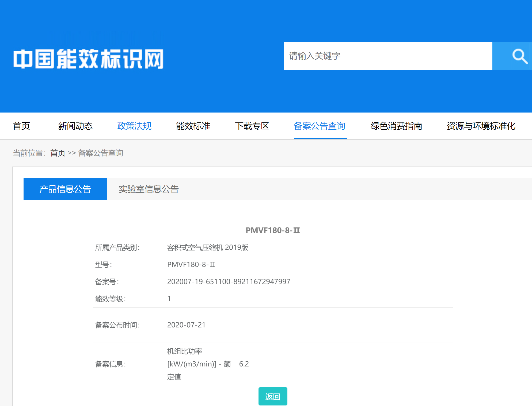The height and width of the screenshot is (406, 532).
Task: Click the 中国能效标识网 site logo
Action: 89,59
